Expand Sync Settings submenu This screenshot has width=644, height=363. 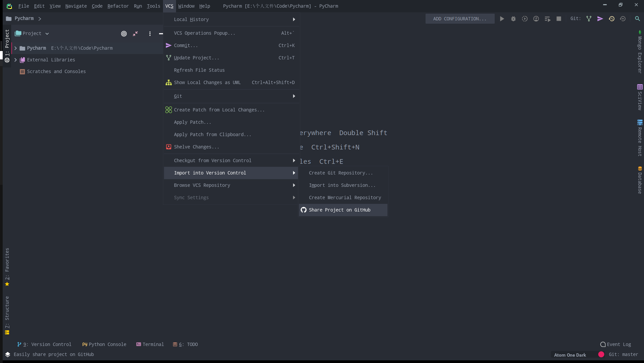[x=231, y=198]
